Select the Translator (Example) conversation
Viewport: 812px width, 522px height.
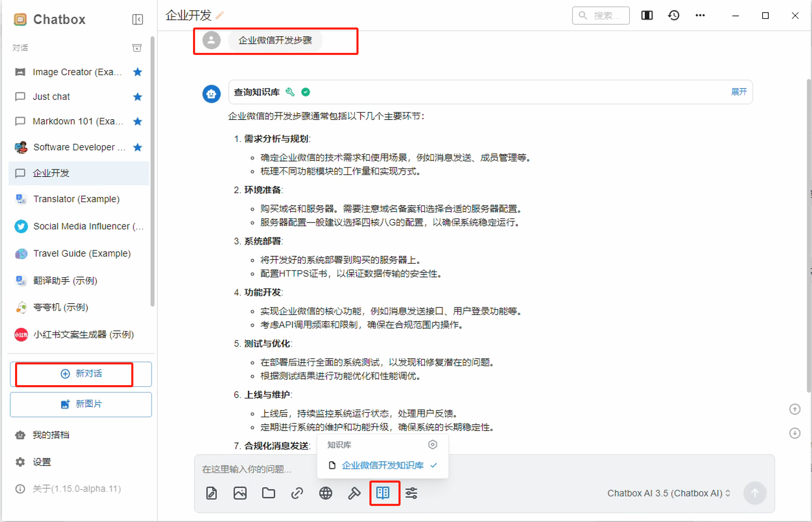pos(76,199)
